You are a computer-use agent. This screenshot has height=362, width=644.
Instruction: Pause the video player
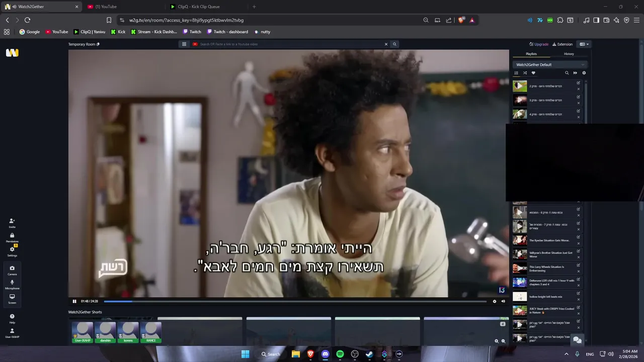point(74,301)
